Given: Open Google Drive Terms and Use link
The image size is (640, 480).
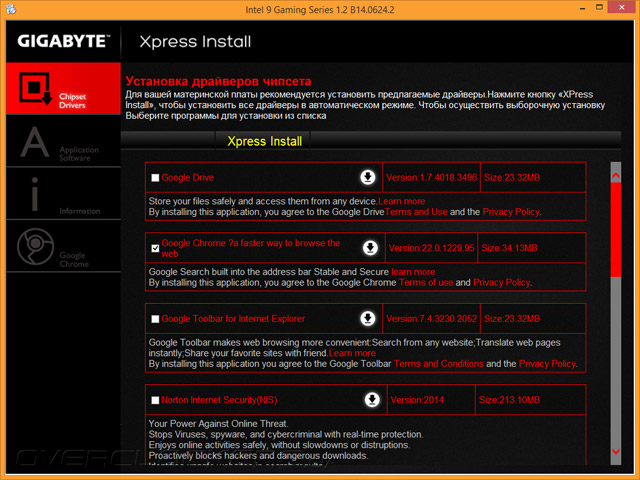Looking at the screenshot, I should 416,212.
